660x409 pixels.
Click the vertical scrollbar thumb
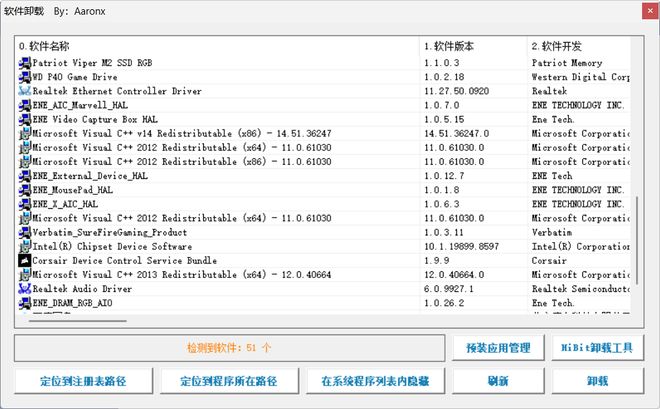tap(637, 241)
